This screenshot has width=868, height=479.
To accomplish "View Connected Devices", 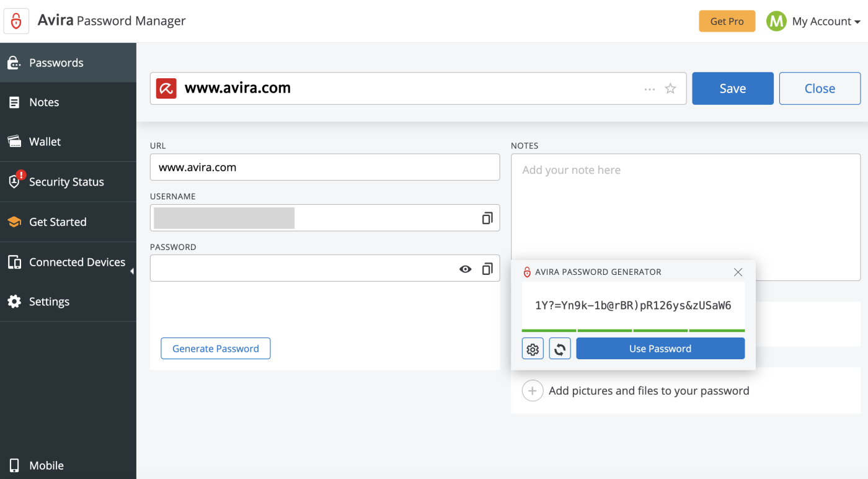I will click(x=77, y=261).
